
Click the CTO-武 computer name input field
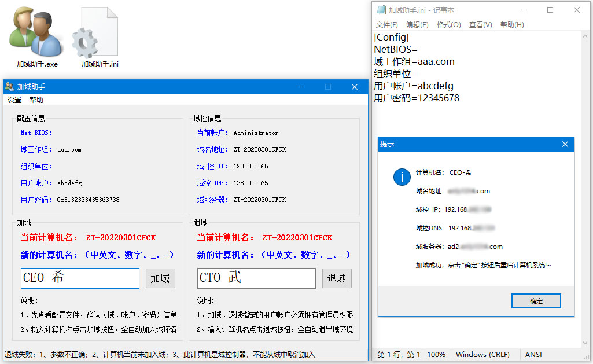coord(256,278)
